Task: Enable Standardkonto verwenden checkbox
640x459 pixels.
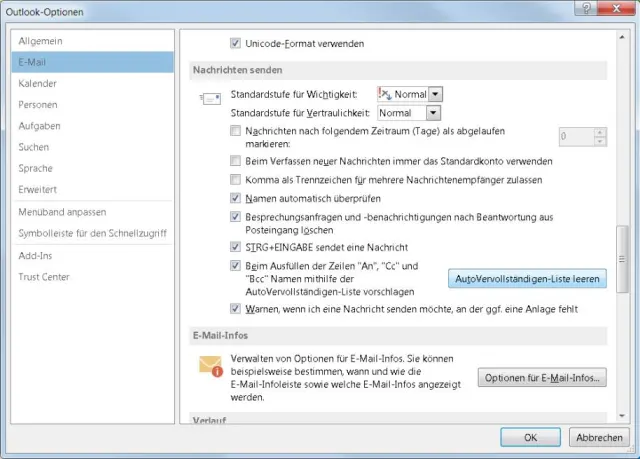Action: coord(235,161)
